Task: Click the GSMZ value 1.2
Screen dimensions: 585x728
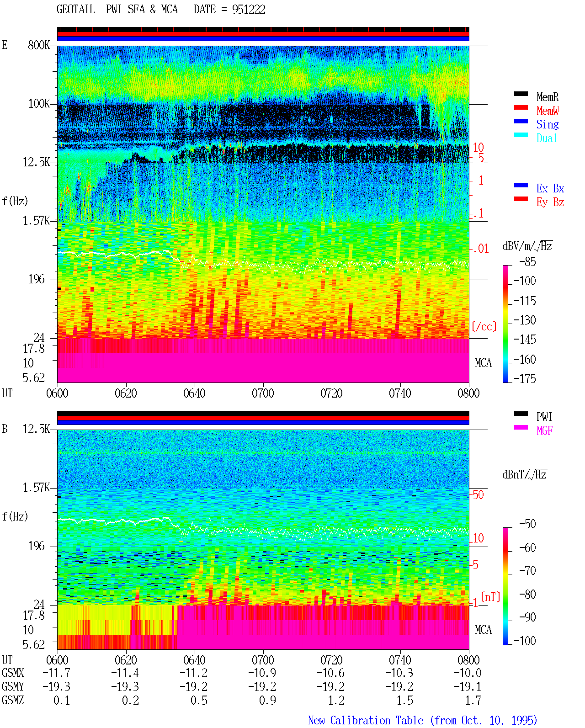Action: point(336,700)
